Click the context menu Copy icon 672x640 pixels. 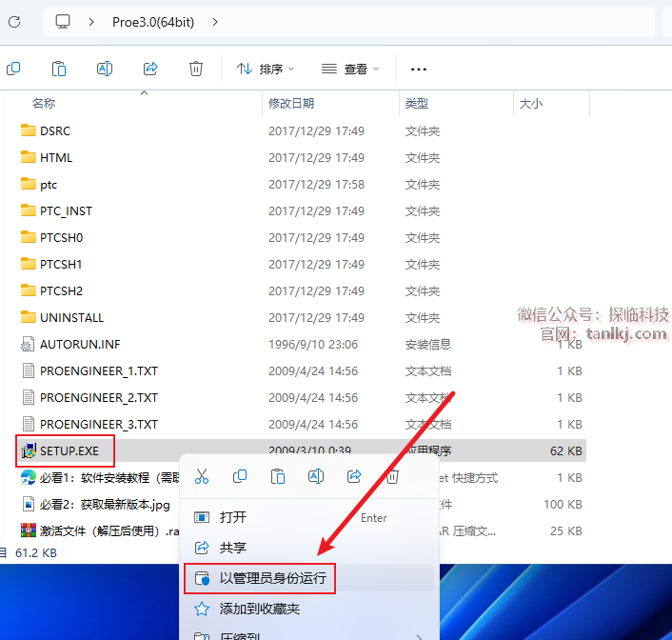coord(240,476)
